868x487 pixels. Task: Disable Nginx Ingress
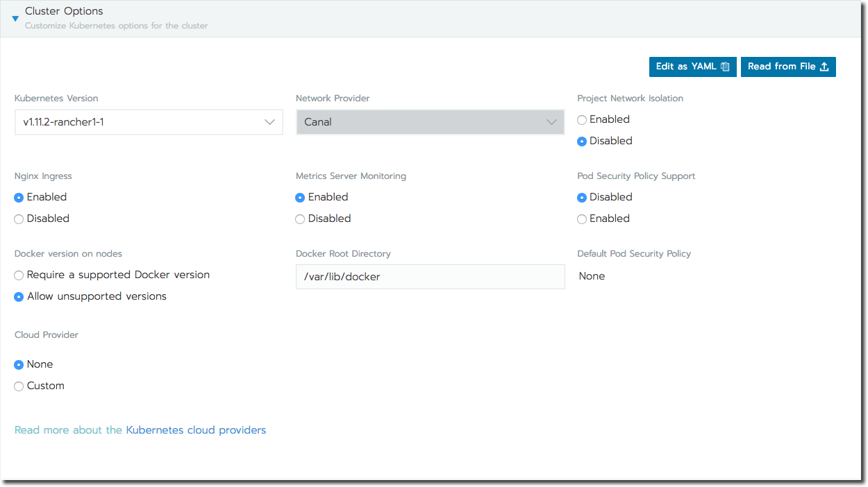19,219
